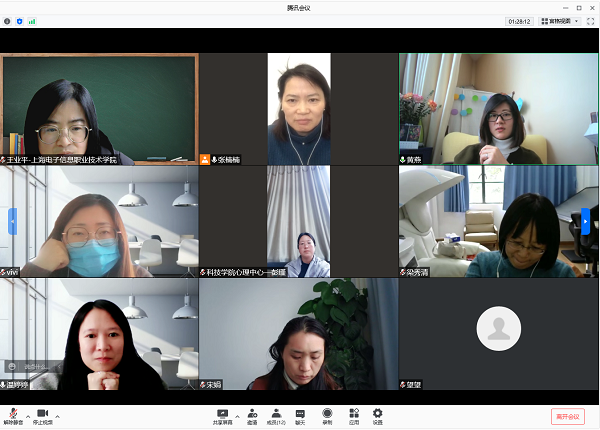Open the Chat panel icon
This screenshot has height=430, width=600.
pyautogui.click(x=300, y=414)
